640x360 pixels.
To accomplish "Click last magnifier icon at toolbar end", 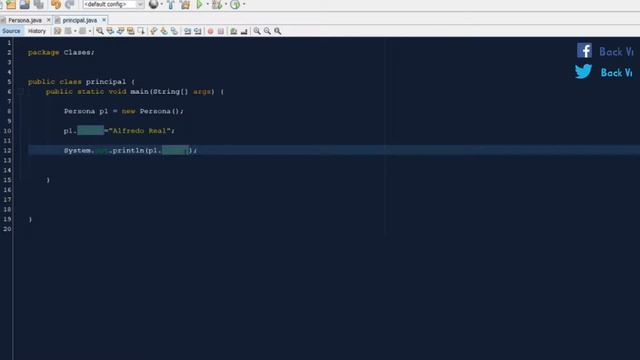I will pyautogui.click(x=278, y=31).
